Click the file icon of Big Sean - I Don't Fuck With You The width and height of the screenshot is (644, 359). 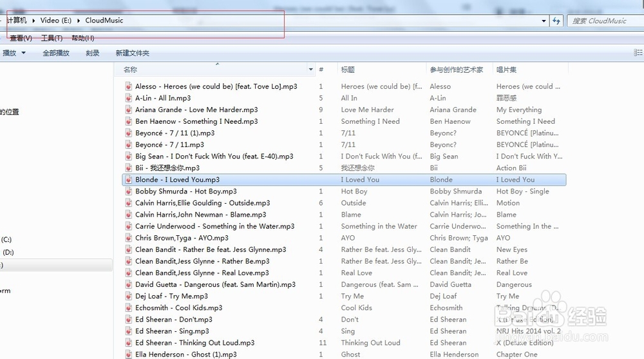coord(129,156)
